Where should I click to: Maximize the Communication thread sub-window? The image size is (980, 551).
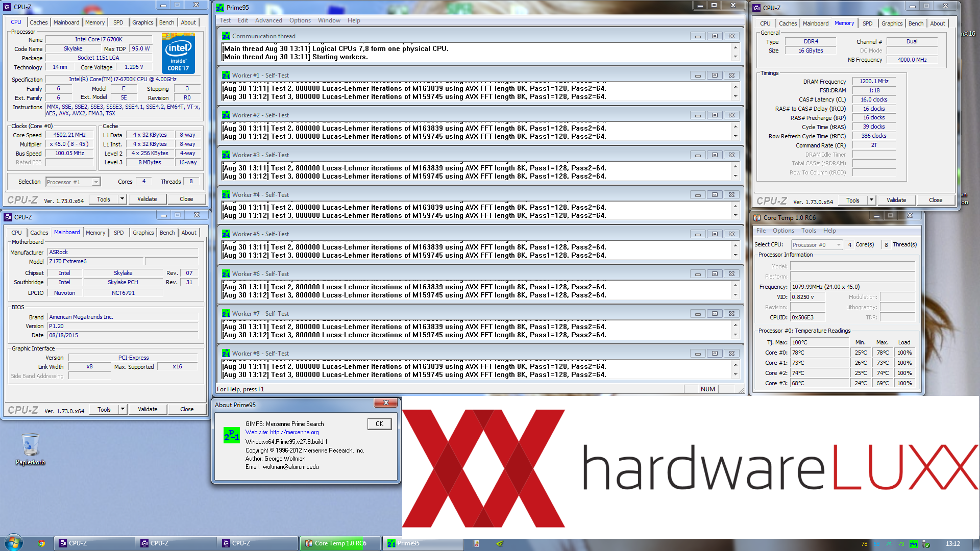tap(715, 36)
